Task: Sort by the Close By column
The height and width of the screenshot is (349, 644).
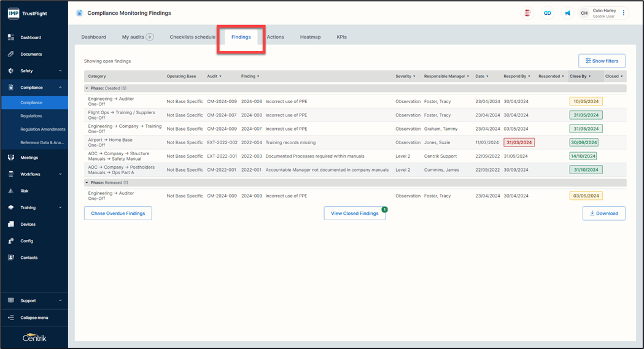Action: [x=580, y=77]
